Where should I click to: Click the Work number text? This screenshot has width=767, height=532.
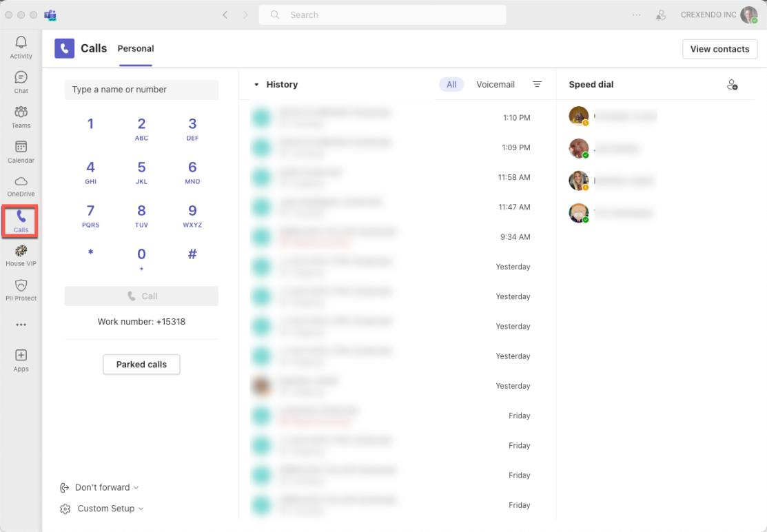141,322
